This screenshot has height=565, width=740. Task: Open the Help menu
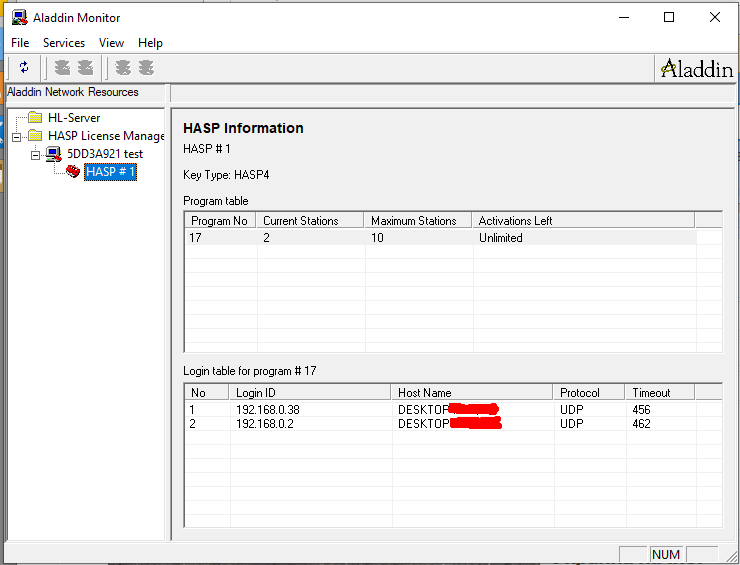(150, 43)
